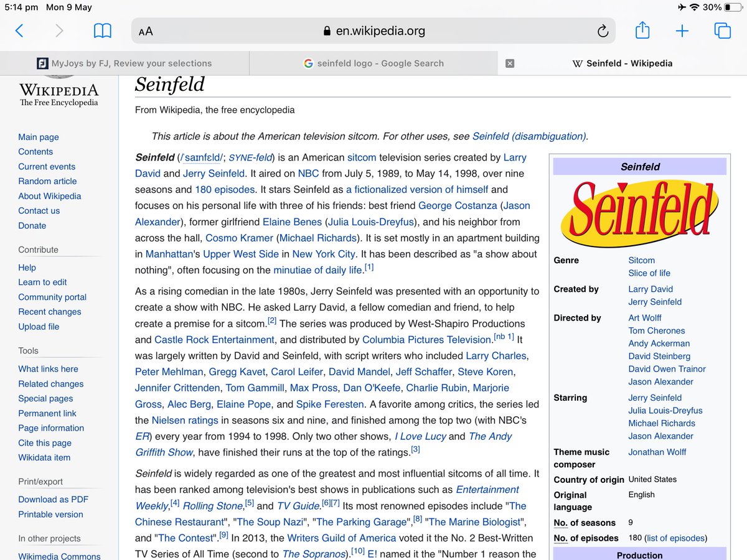This screenshot has width=747, height=560.
Task: Open Random article link
Action: pos(47,181)
